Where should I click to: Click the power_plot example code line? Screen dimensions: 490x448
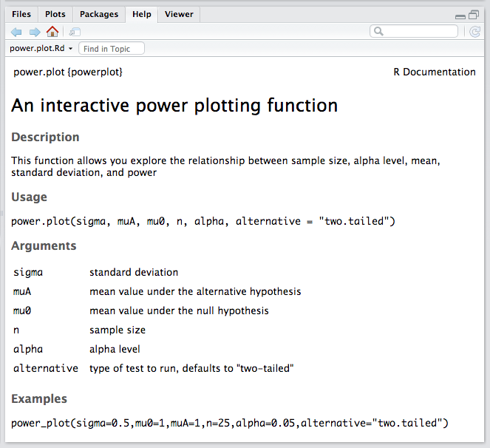(230, 423)
